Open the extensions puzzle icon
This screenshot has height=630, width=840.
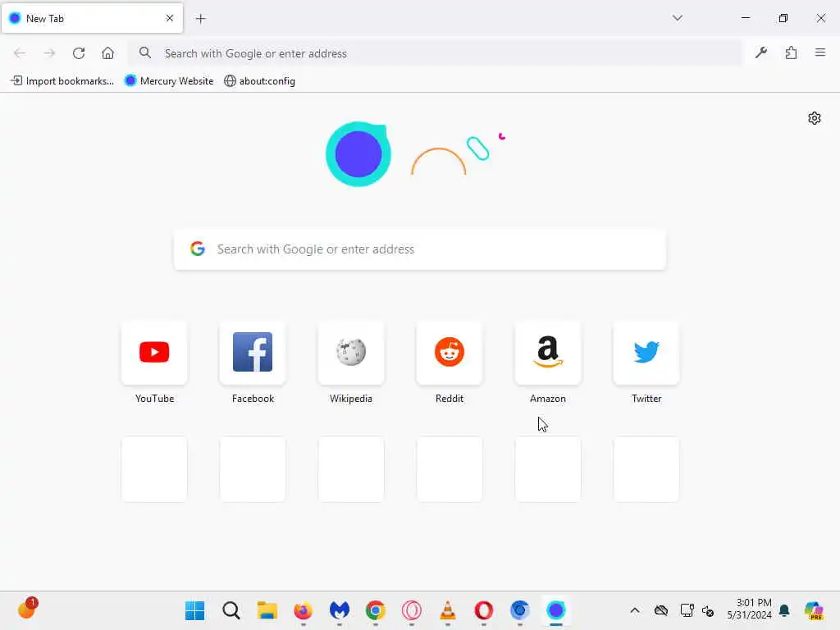[792, 52]
